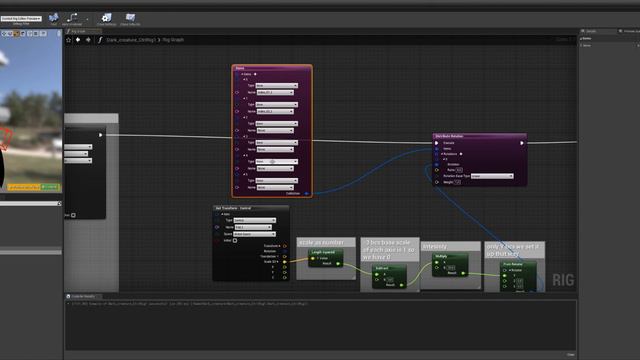Screen dimensions: 640x360
Task: Click Result output pin on Subtract node
Action: (402, 285)
